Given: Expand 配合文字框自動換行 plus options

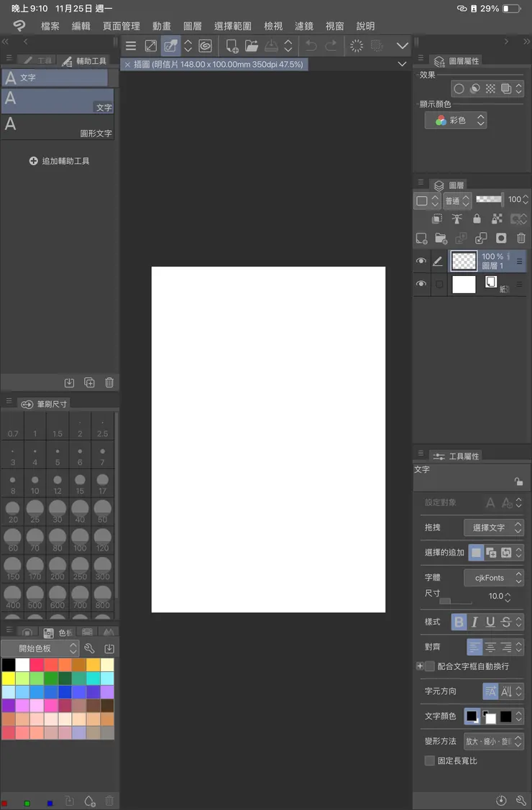Looking at the screenshot, I should point(420,666).
